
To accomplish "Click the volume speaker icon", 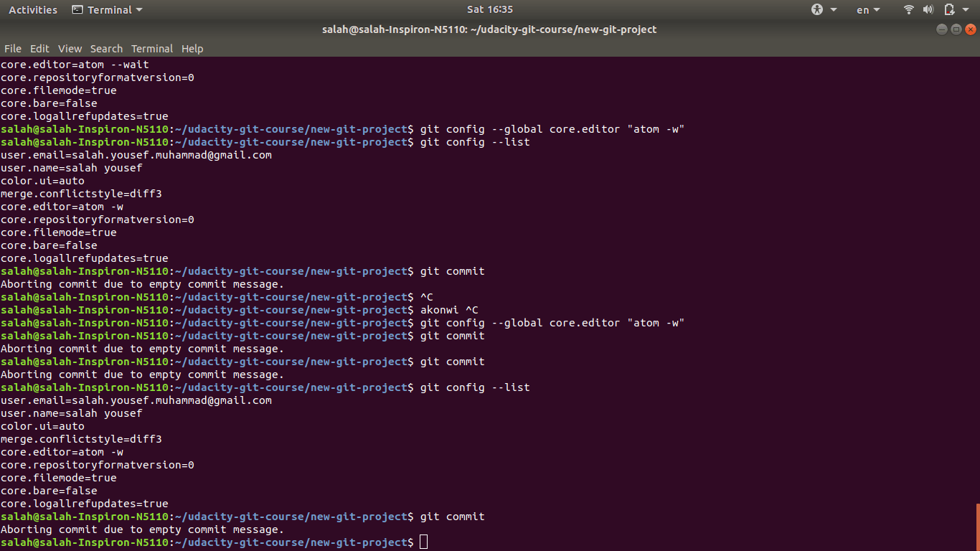I will click(928, 9).
